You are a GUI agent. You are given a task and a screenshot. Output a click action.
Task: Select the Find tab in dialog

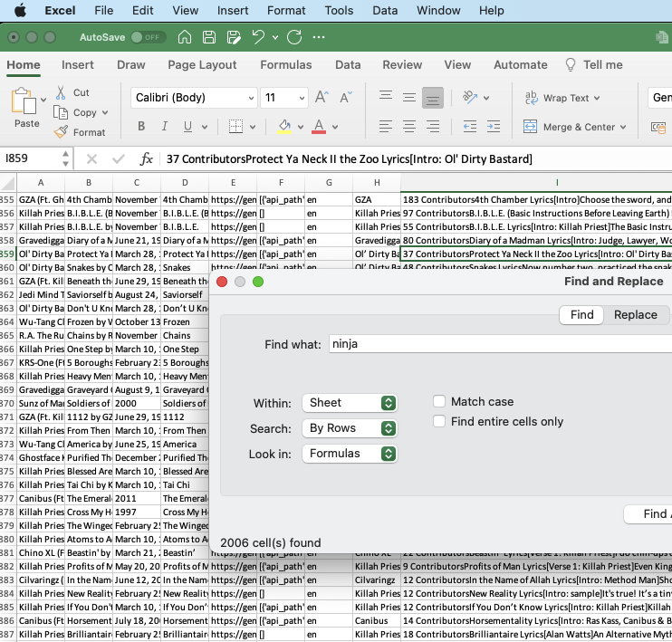[581, 315]
